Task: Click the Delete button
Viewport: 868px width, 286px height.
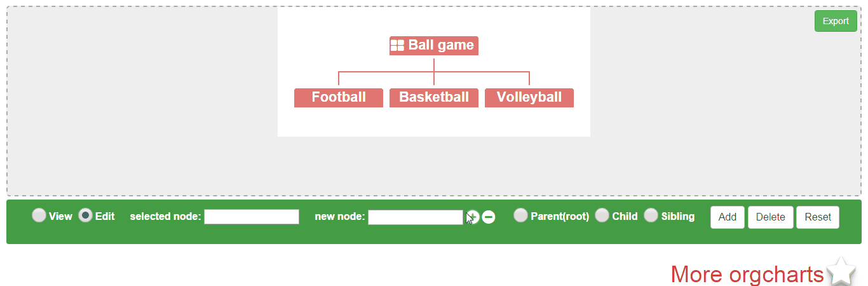Action: coord(771,217)
